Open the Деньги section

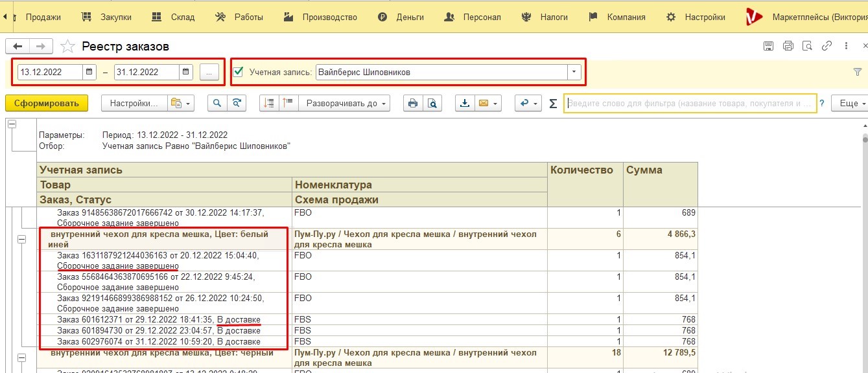tap(401, 17)
